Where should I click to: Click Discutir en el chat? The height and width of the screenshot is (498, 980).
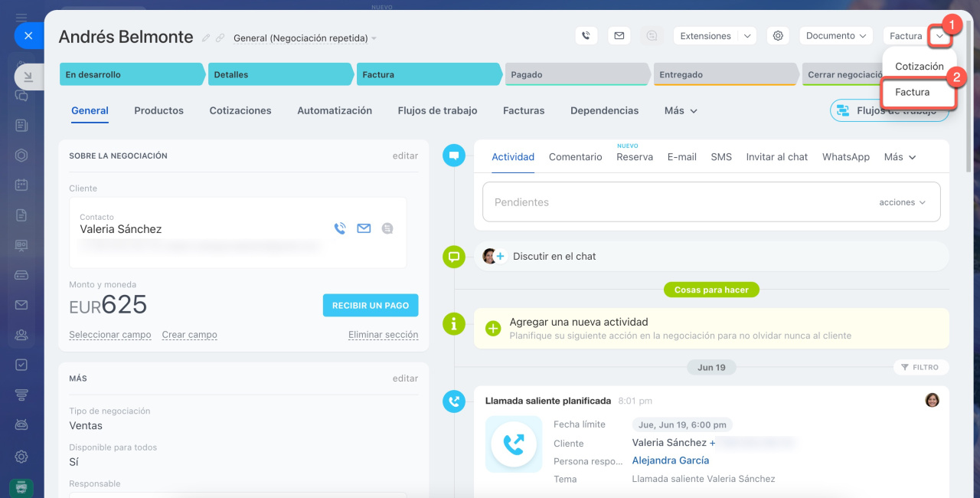554,257
